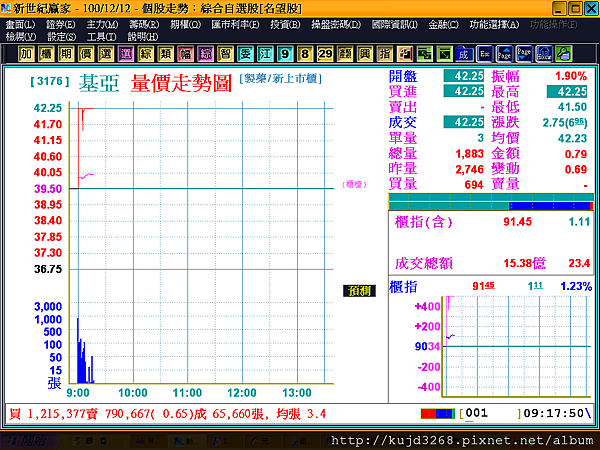
Task: Click the yellow 選 toolbar icon
Action: coord(106,54)
